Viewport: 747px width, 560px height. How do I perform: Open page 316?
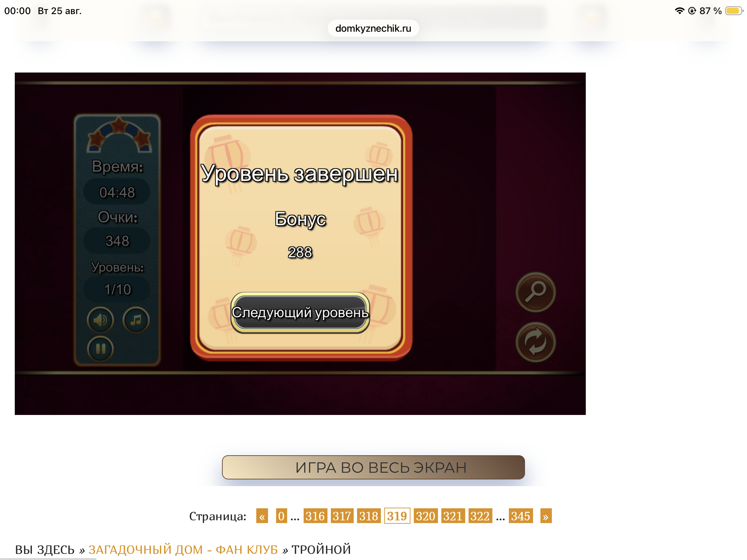click(315, 516)
